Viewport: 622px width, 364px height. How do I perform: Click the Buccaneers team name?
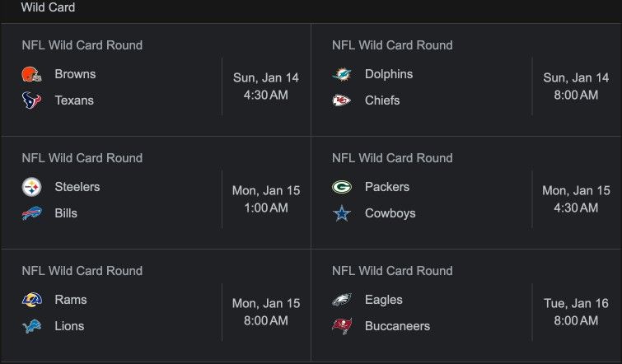397,326
